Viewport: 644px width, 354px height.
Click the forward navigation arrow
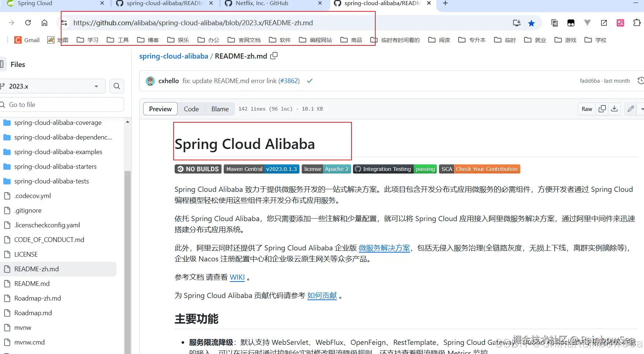(x=11, y=23)
